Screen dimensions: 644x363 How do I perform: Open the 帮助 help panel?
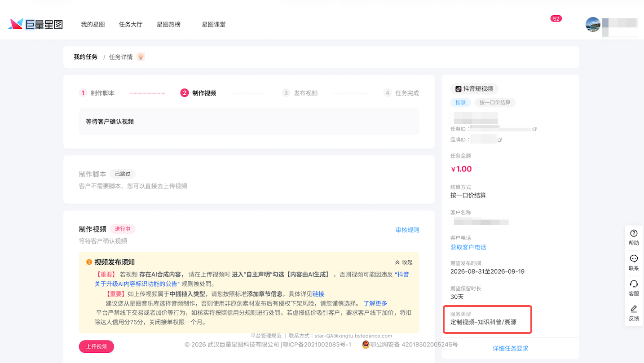tap(634, 237)
